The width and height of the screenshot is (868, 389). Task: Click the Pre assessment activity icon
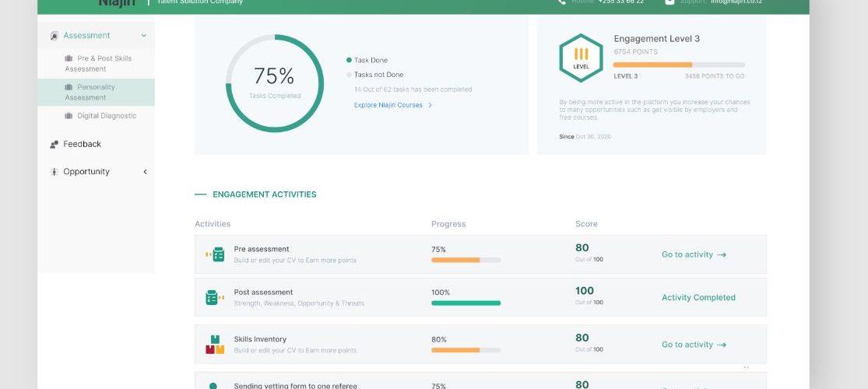(215, 254)
